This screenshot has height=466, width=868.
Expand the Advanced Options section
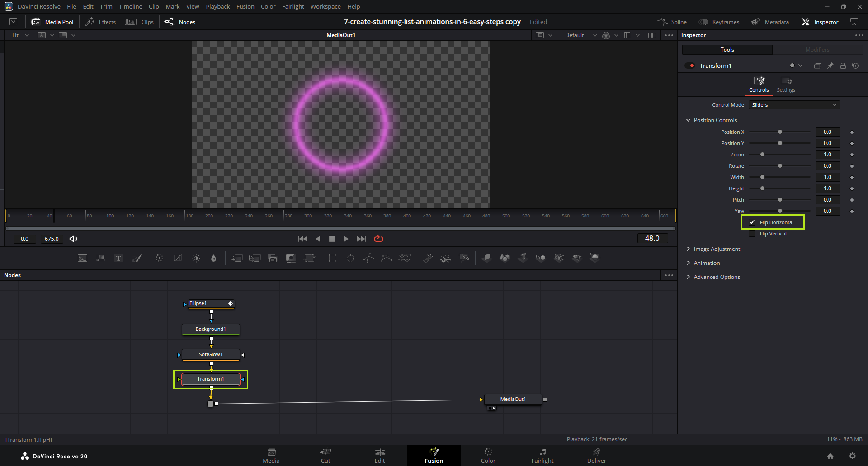click(717, 277)
